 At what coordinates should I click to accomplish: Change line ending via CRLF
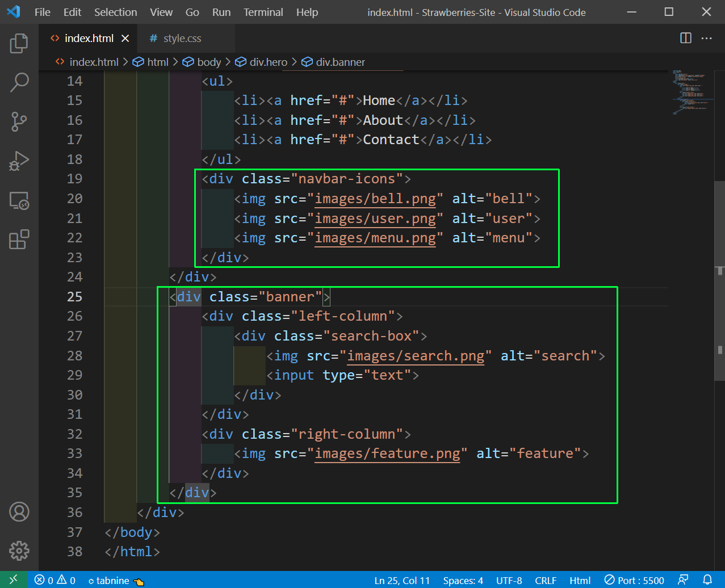[x=546, y=580]
